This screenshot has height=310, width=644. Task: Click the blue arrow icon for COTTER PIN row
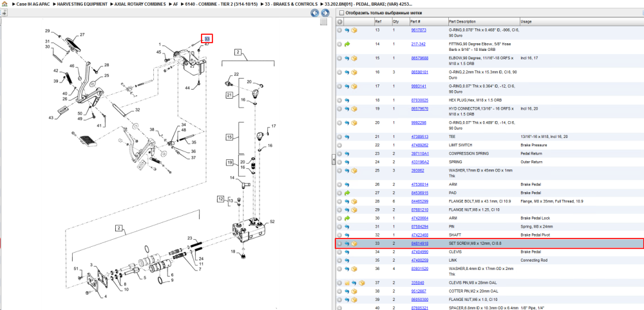point(346,291)
